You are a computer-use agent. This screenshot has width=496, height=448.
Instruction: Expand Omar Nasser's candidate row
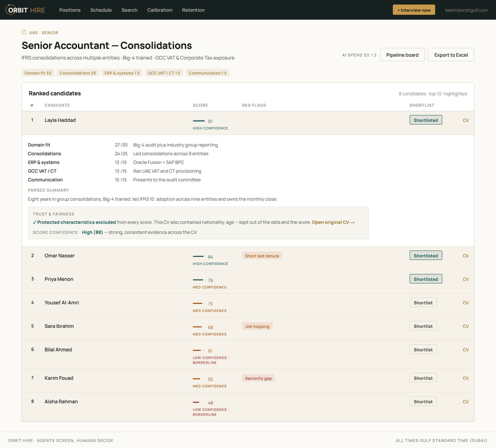(x=248, y=258)
